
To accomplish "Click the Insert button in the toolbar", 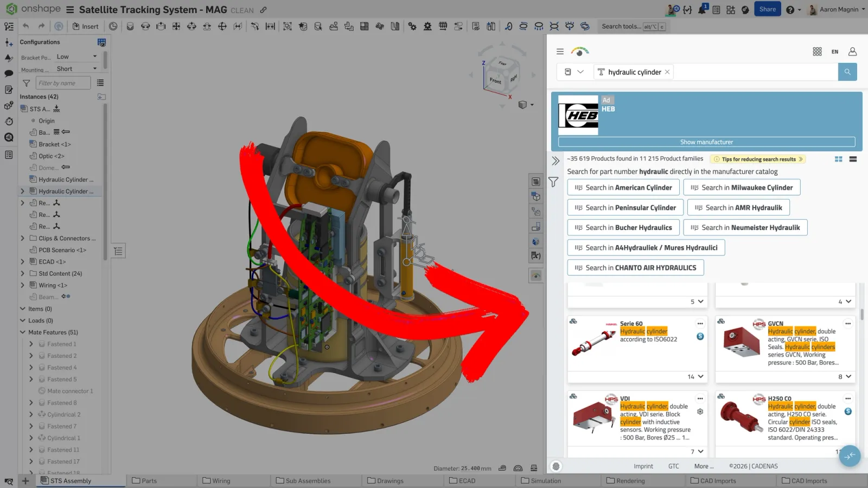I will pos(85,26).
